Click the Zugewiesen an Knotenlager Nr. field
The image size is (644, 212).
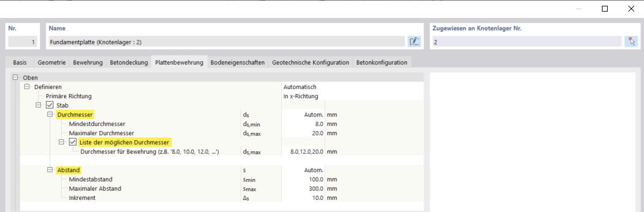click(x=527, y=42)
